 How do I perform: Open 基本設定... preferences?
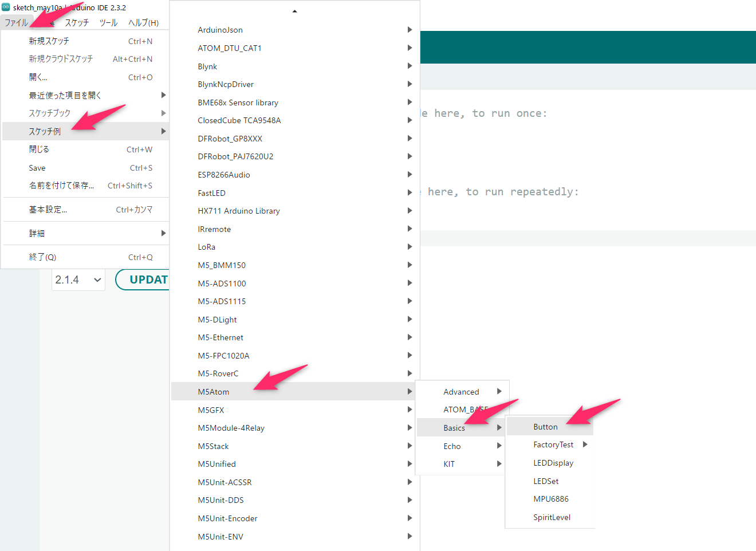coord(86,210)
